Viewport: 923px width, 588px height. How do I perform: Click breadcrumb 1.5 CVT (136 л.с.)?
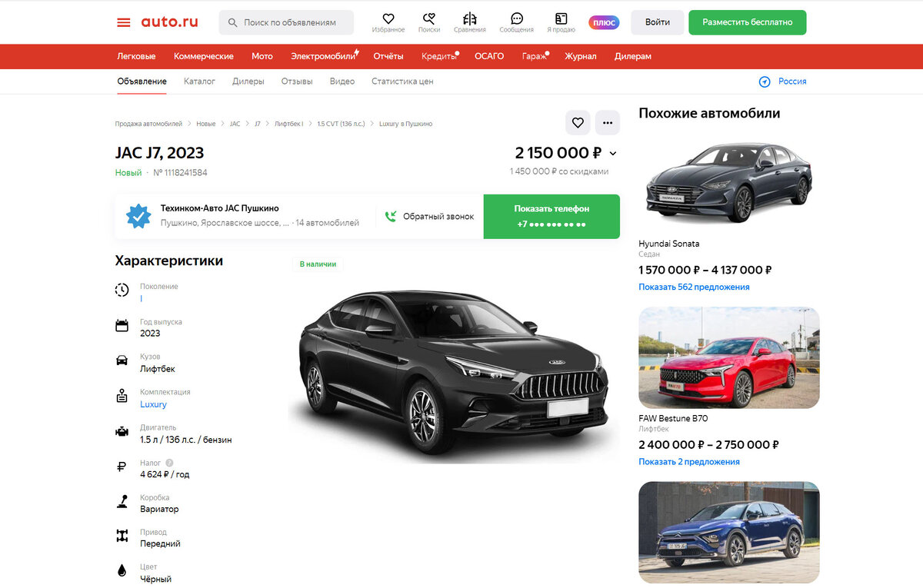(x=342, y=124)
